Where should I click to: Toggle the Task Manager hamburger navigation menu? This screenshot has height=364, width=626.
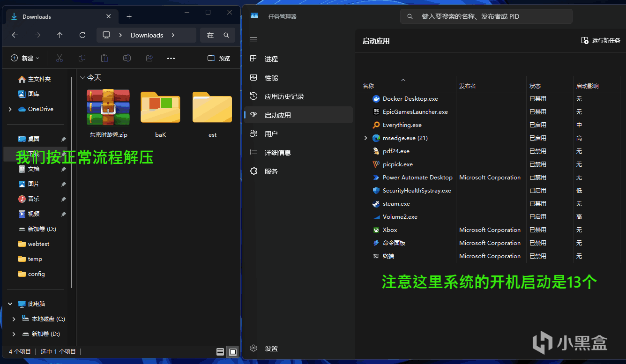click(253, 40)
